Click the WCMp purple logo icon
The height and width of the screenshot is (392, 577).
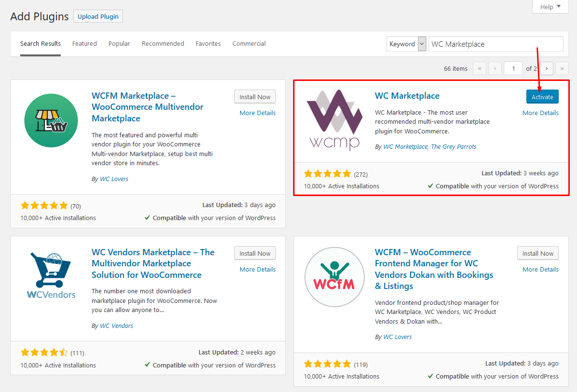335,120
